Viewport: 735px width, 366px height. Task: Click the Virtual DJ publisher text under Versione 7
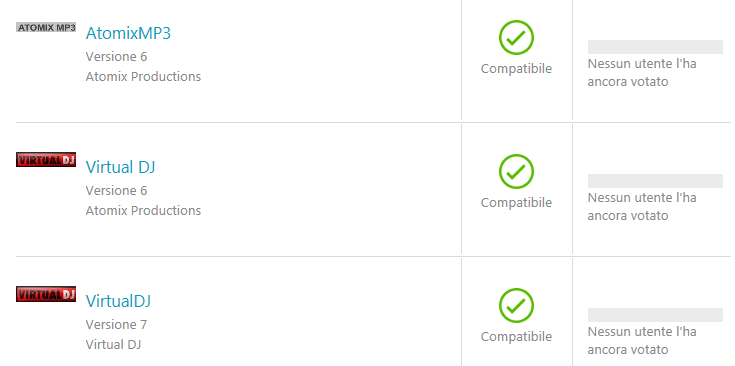point(113,344)
